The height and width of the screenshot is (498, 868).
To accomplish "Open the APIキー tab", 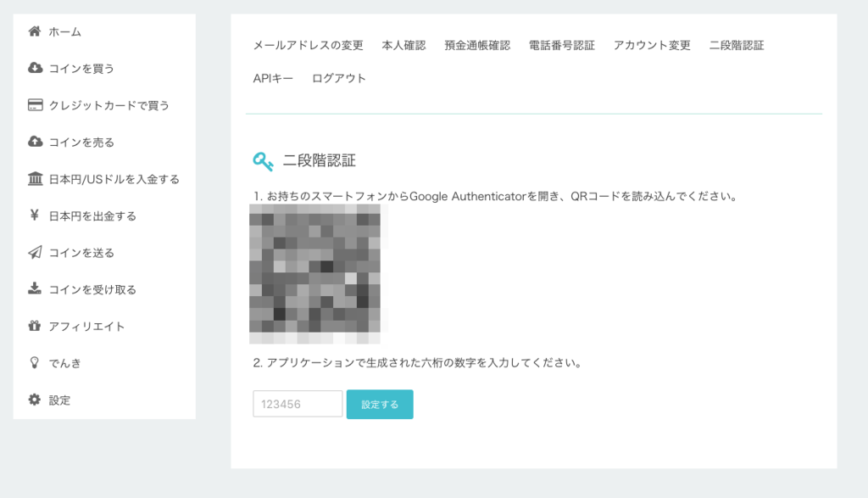I will (273, 78).
